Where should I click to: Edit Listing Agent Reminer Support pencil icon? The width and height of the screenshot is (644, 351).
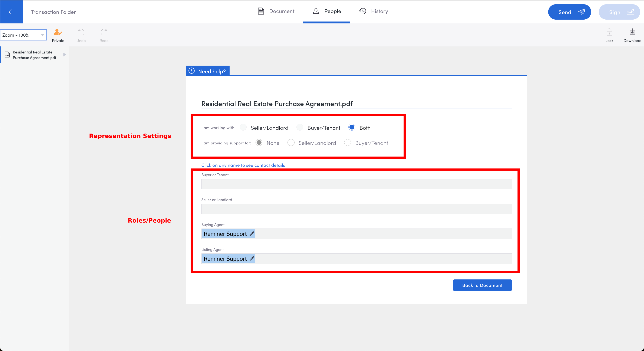252,259
